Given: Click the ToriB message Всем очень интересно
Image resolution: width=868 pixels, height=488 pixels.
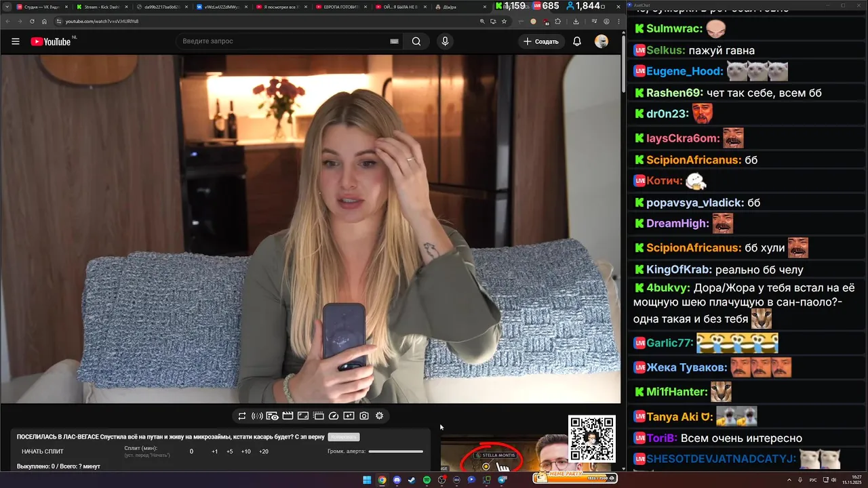Looking at the screenshot, I should [x=741, y=439].
